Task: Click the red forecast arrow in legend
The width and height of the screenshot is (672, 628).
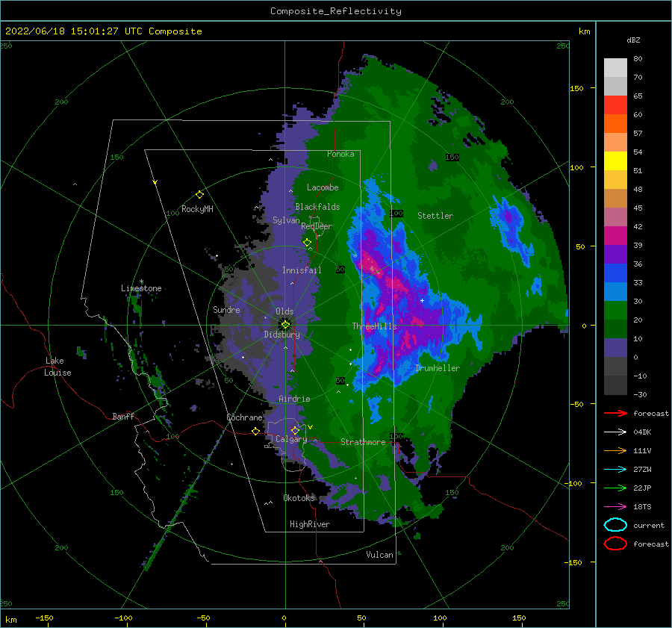Action: [x=615, y=413]
